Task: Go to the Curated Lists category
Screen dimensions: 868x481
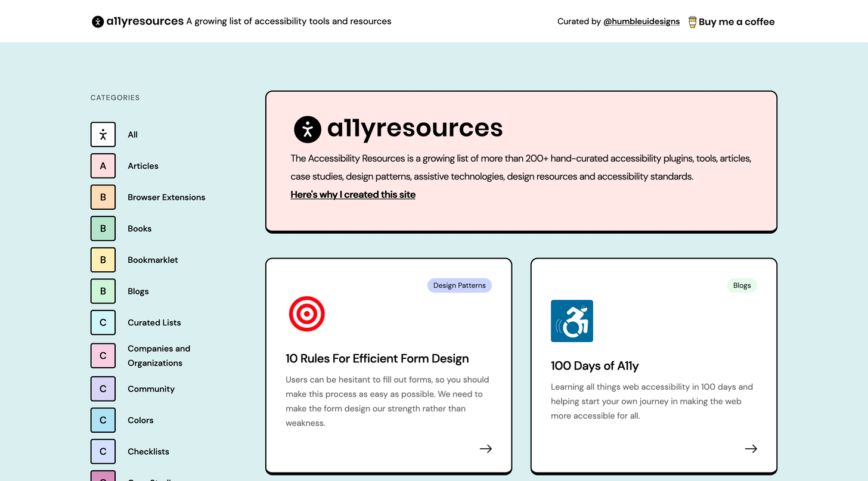Action: (x=154, y=322)
